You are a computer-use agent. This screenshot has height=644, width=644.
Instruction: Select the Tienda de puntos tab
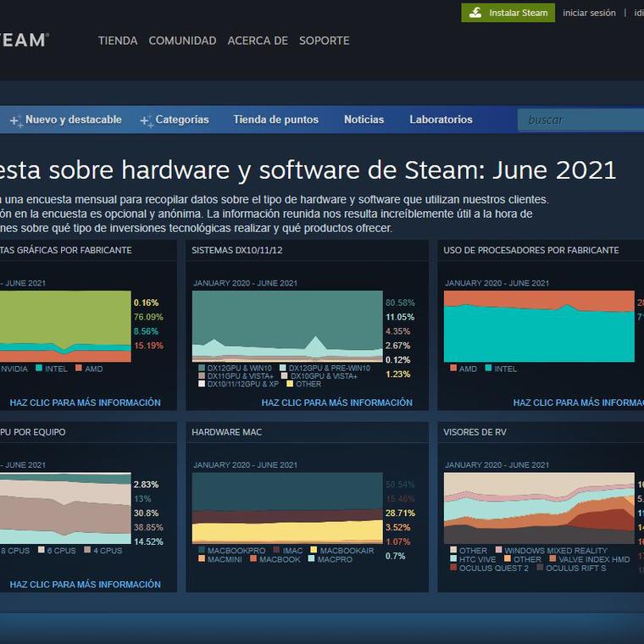coord(275,119)
